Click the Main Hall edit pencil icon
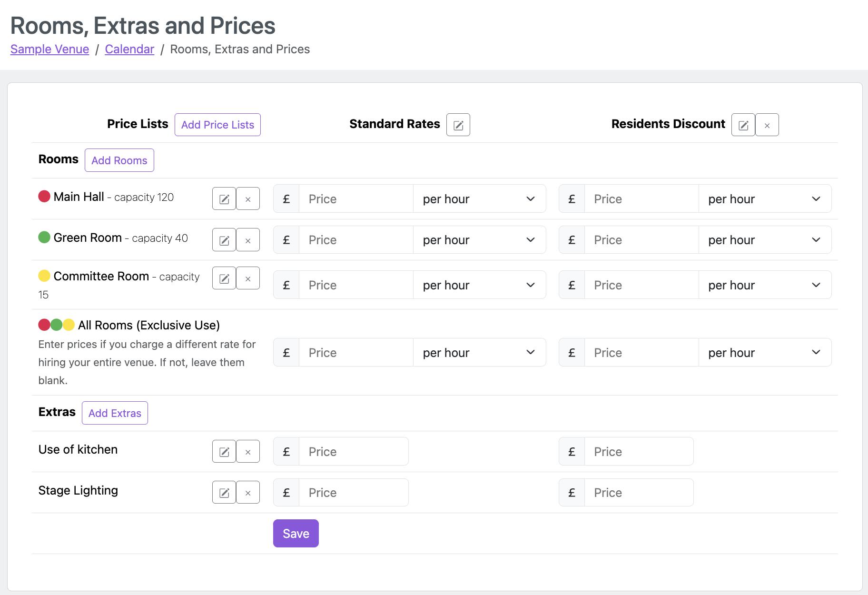868x595 pixels. click(x=224, y=199)
